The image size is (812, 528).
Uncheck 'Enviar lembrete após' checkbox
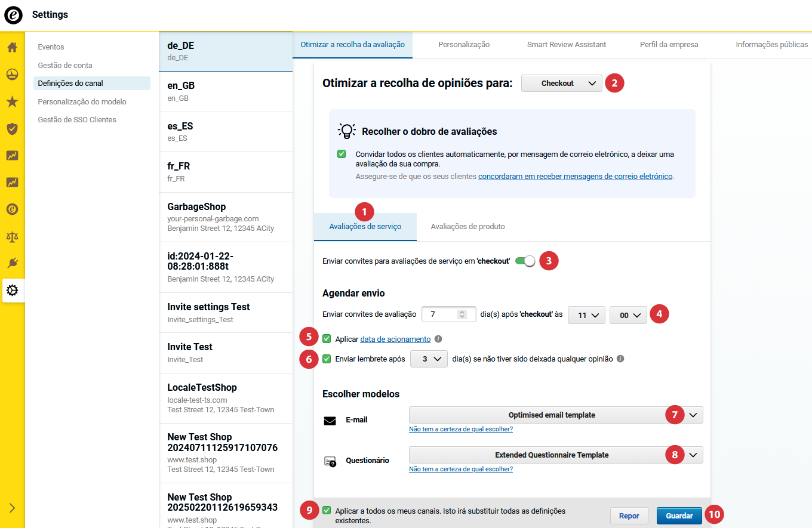click(327, 359)
